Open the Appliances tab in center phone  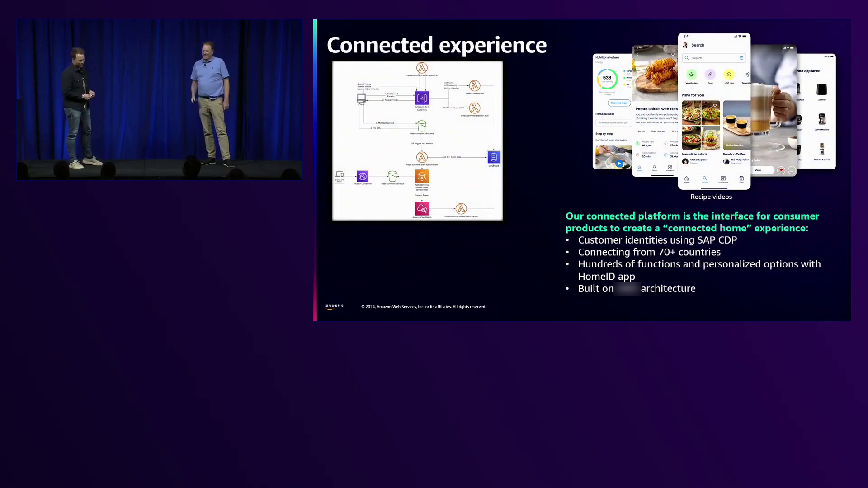723,179
